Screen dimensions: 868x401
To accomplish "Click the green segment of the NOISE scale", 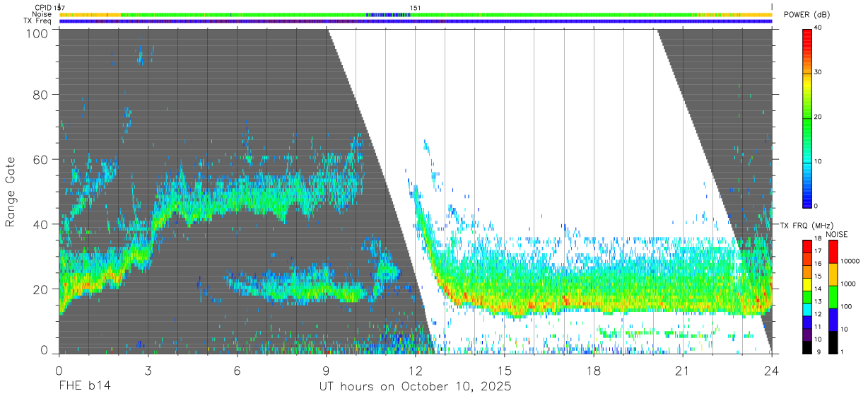I will tap(832, 296).
